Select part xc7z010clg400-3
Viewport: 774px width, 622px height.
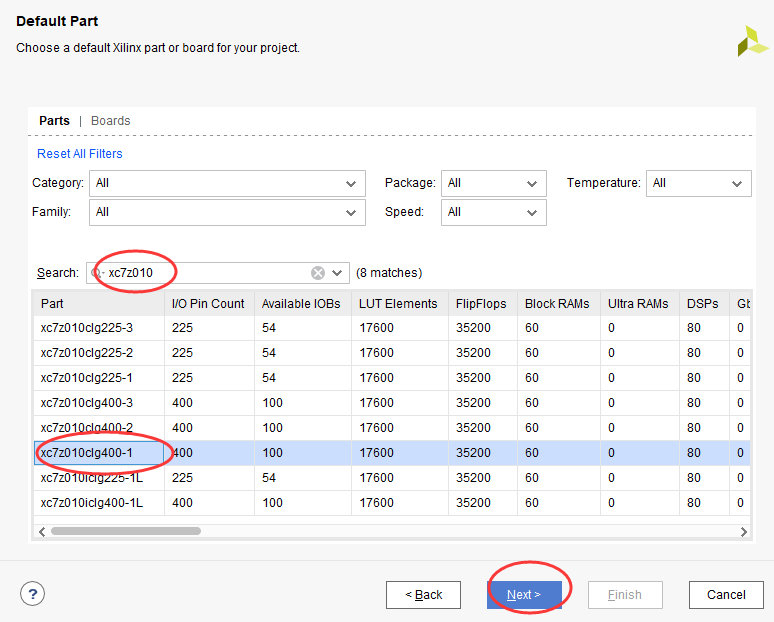pyautogui.click(x=391, y=403)
